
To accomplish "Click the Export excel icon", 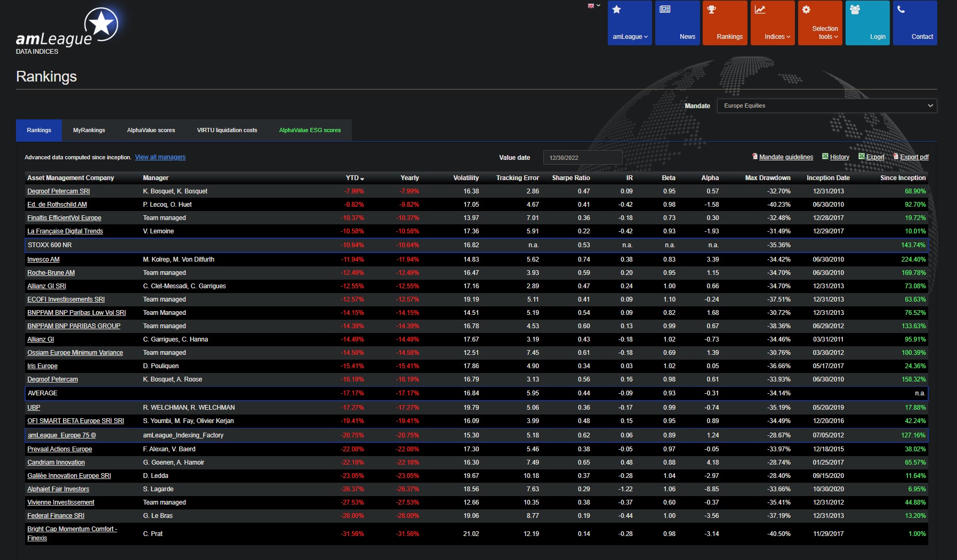I will (862, 157).
